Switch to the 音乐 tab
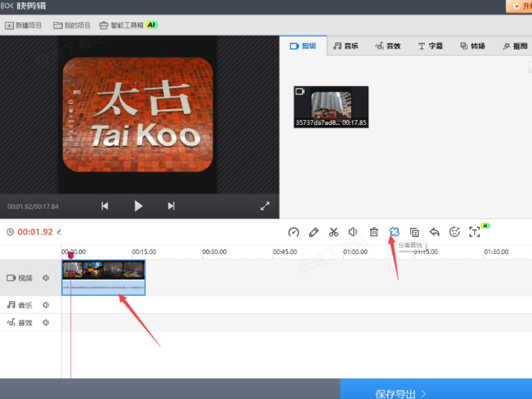The image size is (532, 399). click(346, 46)
